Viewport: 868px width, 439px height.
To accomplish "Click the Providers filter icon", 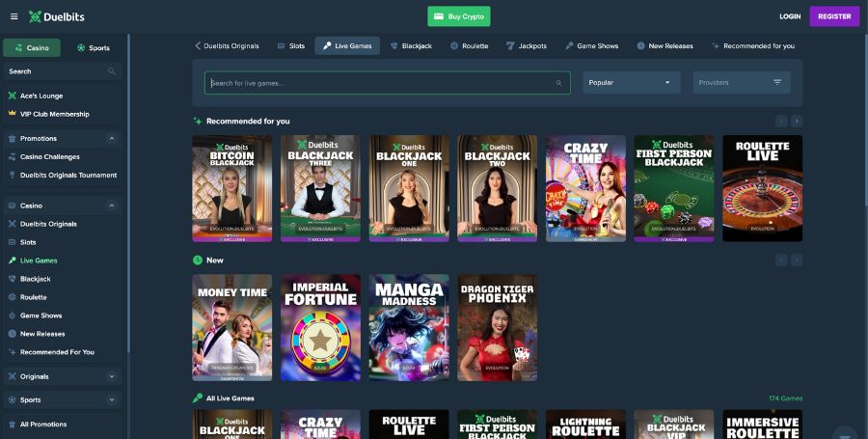I will [777, 82].
